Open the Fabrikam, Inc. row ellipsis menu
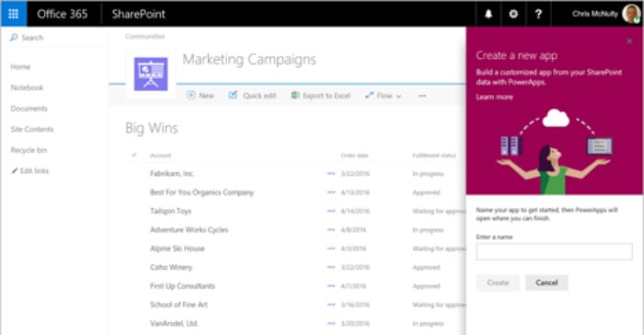 pyautogui.click(x=331, y=173)
